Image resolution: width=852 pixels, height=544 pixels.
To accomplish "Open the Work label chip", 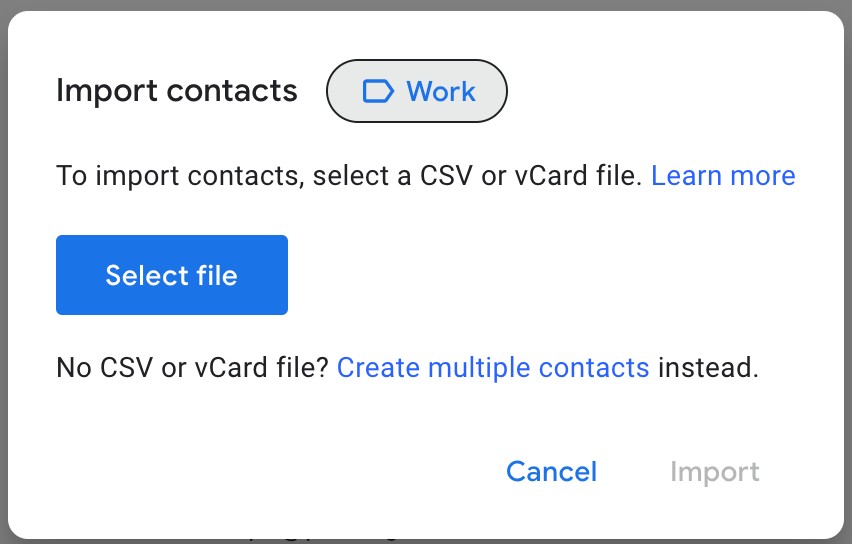I will [417, 91].
